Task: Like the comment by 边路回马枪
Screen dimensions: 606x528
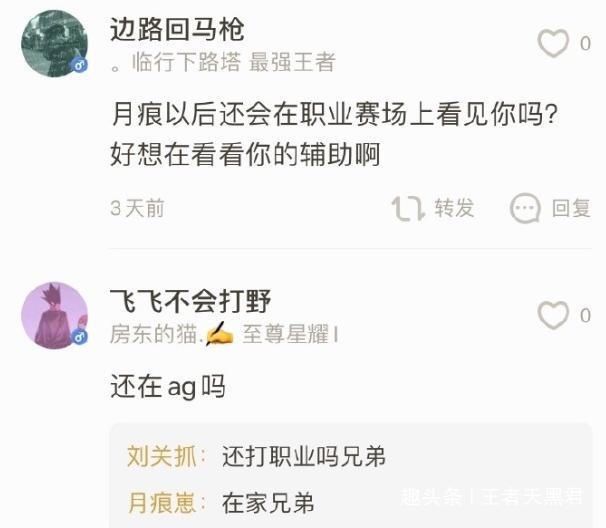Action: click(553, 43)
